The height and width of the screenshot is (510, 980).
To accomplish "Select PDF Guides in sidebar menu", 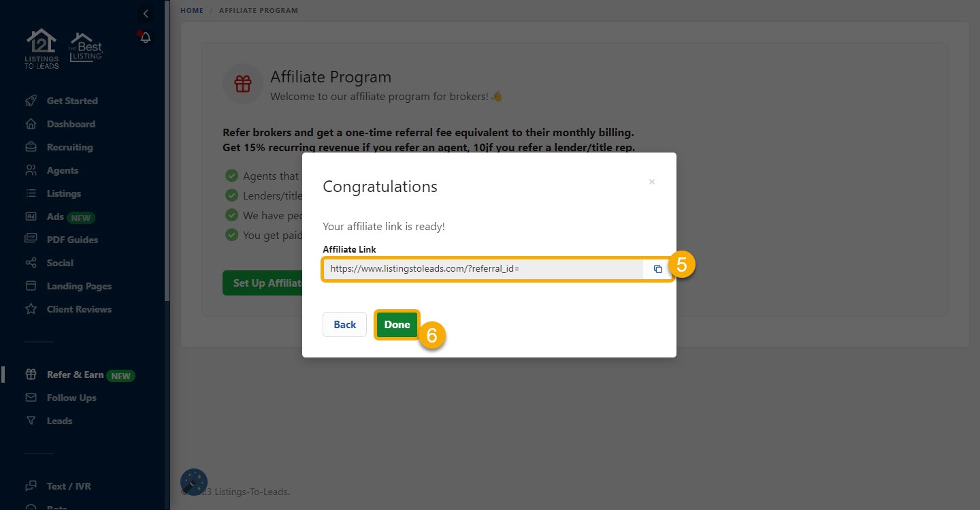I will [72, 240].
